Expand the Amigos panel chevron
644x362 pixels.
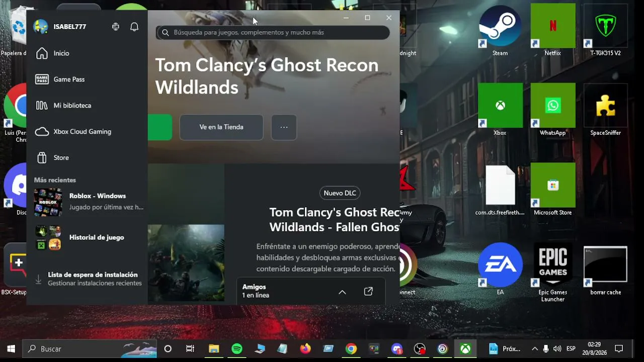coord(342,292)
